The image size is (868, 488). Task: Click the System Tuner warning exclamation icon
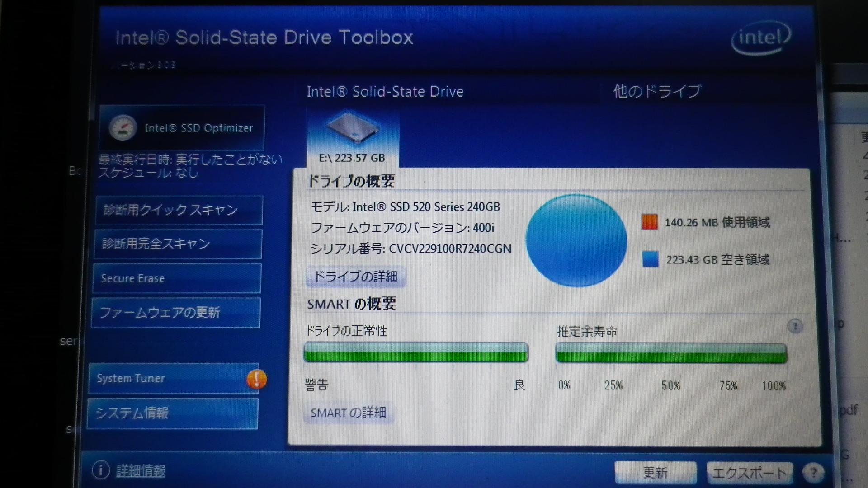(x=256, y=379)
